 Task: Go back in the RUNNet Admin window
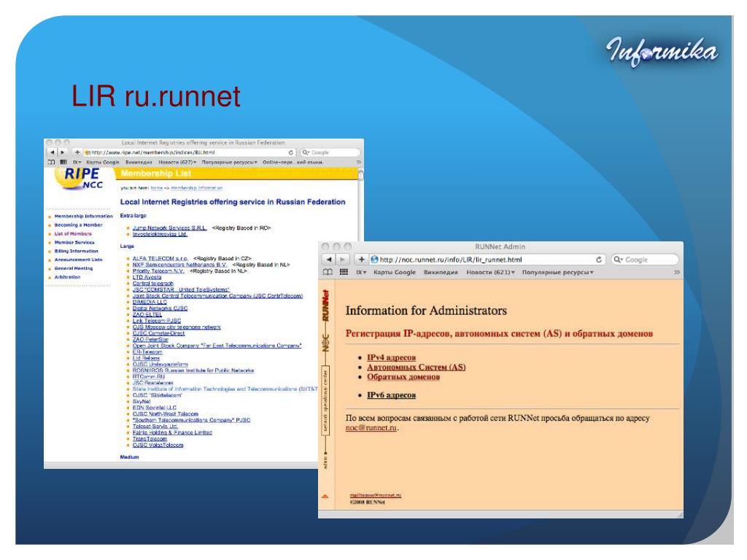[329, 260]
